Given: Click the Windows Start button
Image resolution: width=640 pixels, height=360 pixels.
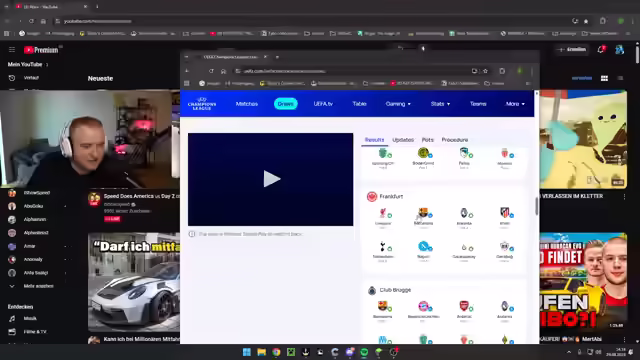Looking at the screenshot, I should coord(247,352).
